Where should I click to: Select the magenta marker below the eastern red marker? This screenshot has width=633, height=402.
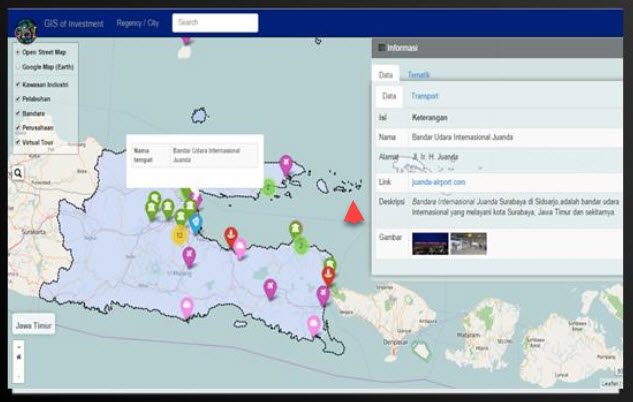click(x=323, y=295)
